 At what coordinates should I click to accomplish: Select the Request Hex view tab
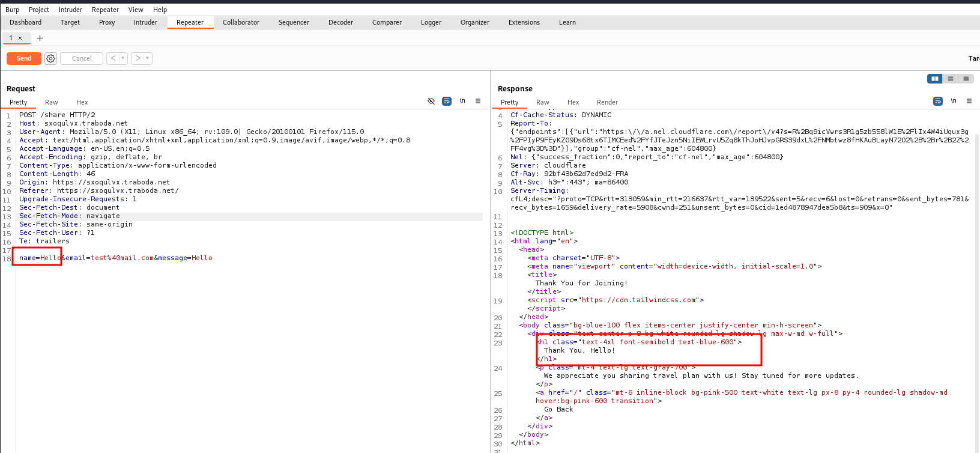[x=82, y=102]
